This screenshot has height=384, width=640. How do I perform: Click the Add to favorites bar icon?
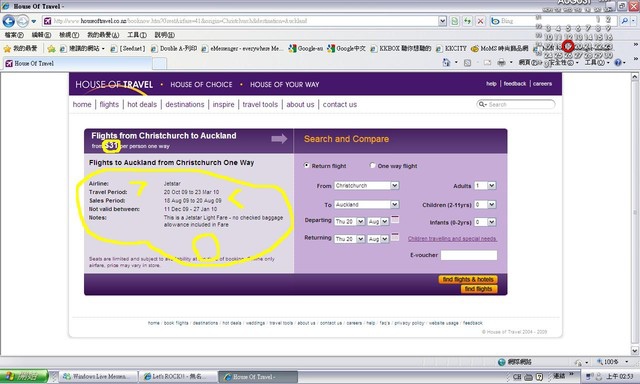51,49
